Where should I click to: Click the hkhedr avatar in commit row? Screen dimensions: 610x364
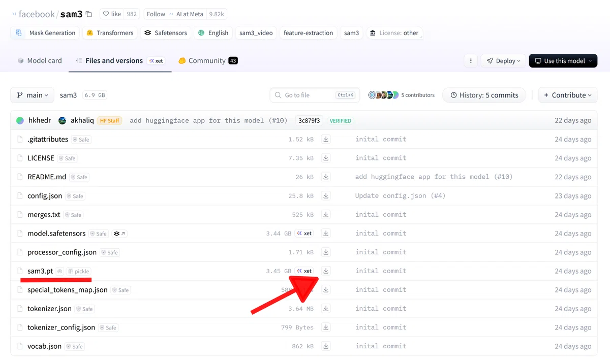pos(20,120)
